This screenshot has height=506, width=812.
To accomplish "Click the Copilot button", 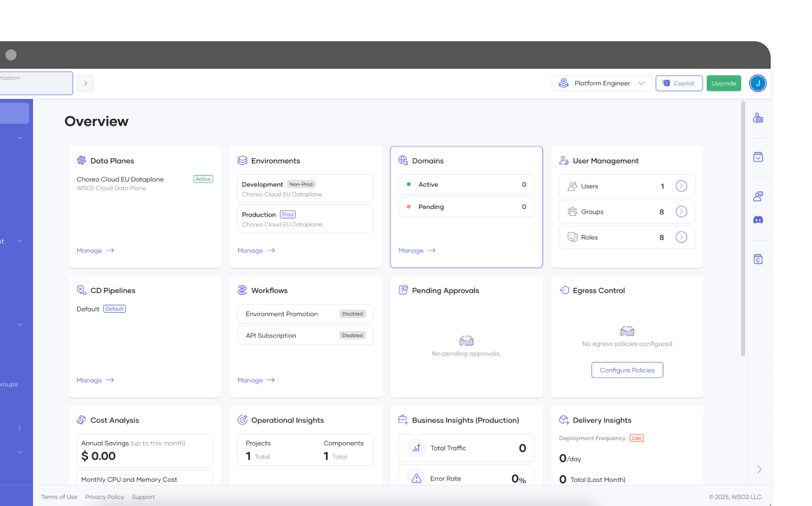I will coord(679,83).
